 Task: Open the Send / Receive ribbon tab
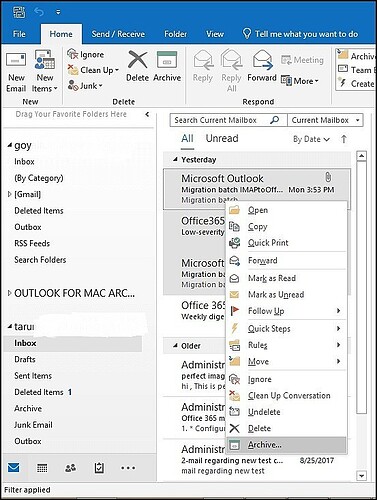coord(118,34)
